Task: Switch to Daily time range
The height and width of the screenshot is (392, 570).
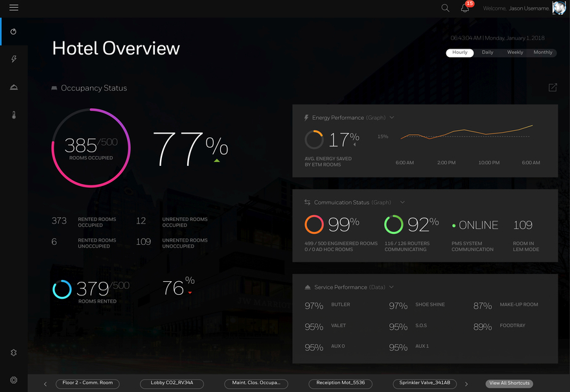Action: tap(488, 52)
